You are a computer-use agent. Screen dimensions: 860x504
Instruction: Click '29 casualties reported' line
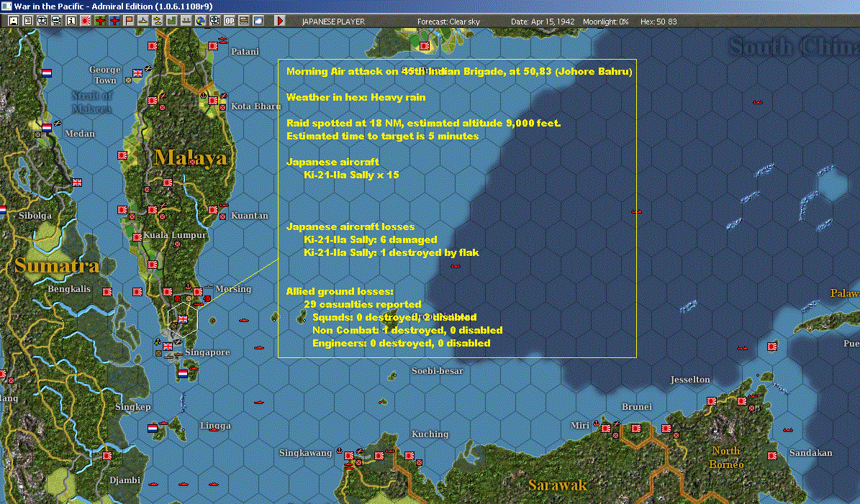point(363,304)
